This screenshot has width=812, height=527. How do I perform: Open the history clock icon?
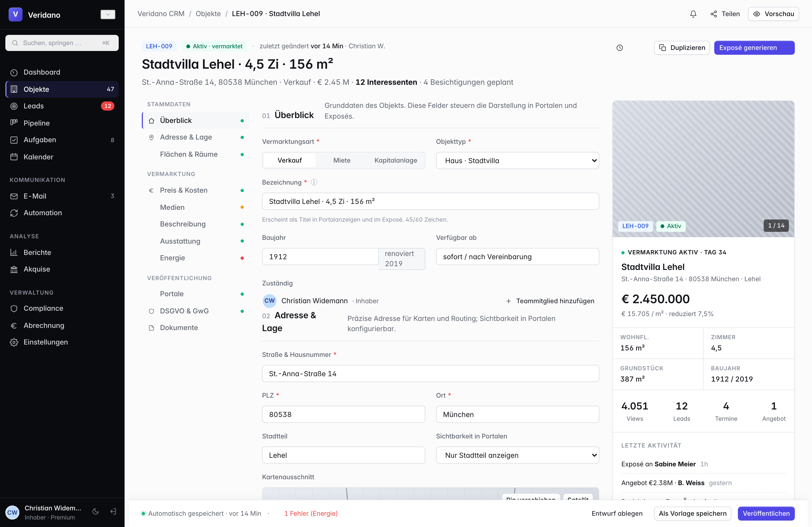tap(619, 48)
